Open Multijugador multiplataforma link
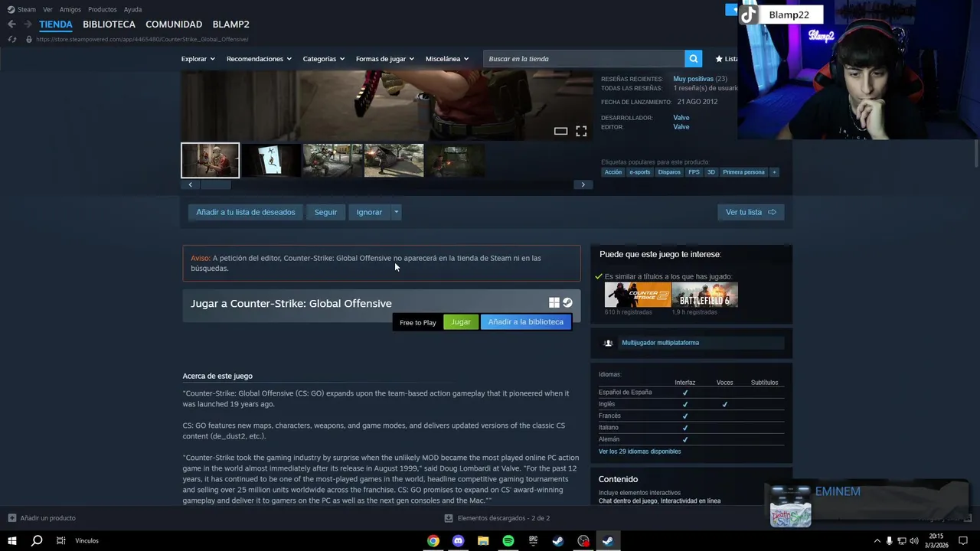 (x=660, y=343)
